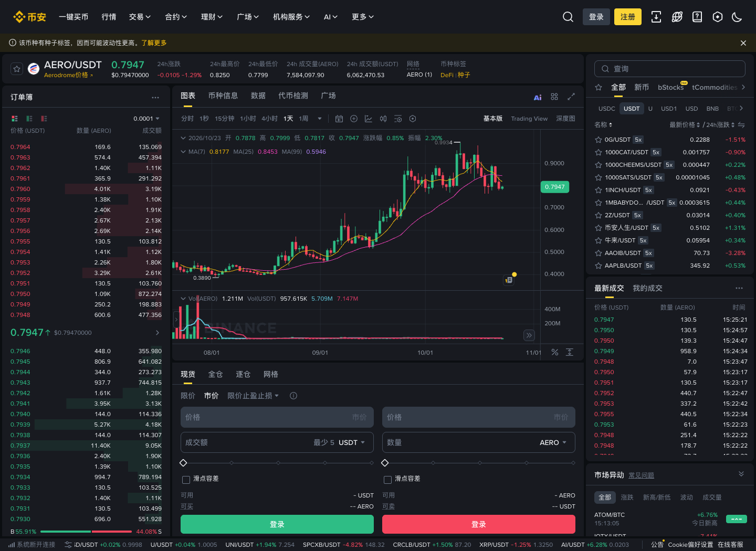The height and width of the screenshot is (551, 756).
Task: Open the AI analysis icon above the chart
Action: [x=538, y=97]
